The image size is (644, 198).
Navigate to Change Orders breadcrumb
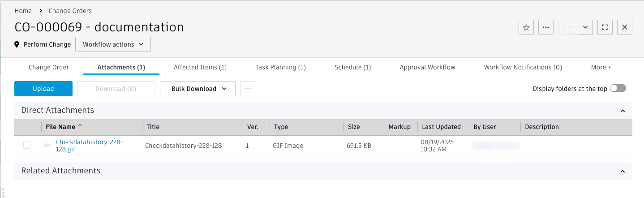coord(70,11)
